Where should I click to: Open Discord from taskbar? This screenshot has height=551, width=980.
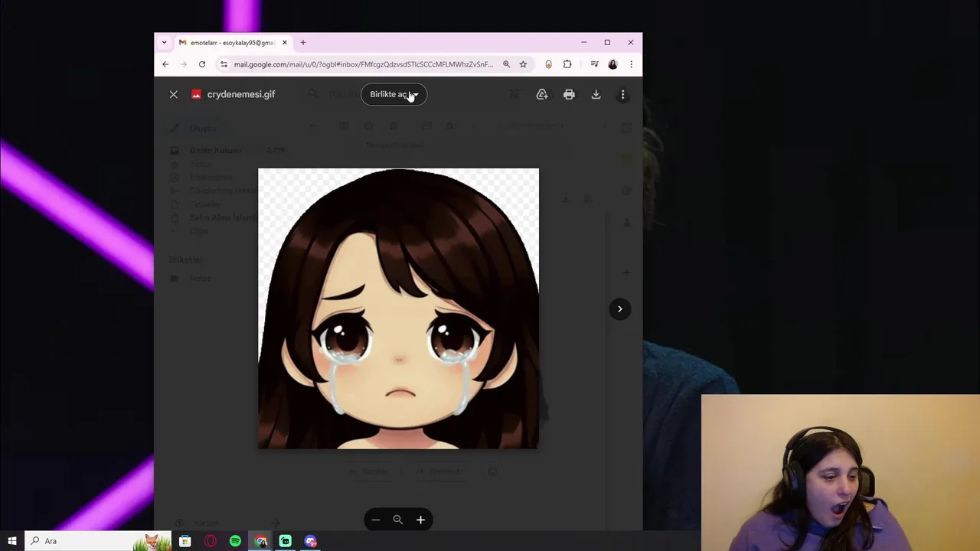click(x=310, y=541)
